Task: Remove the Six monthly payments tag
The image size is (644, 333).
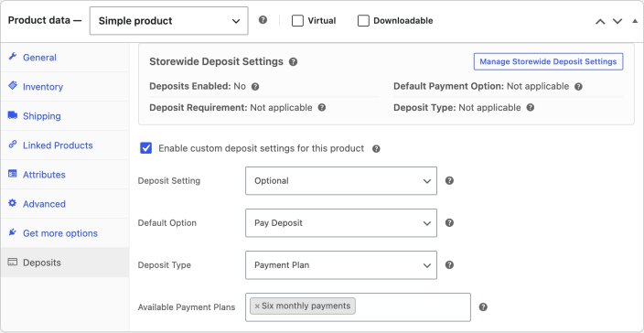Action: [257, 306]
